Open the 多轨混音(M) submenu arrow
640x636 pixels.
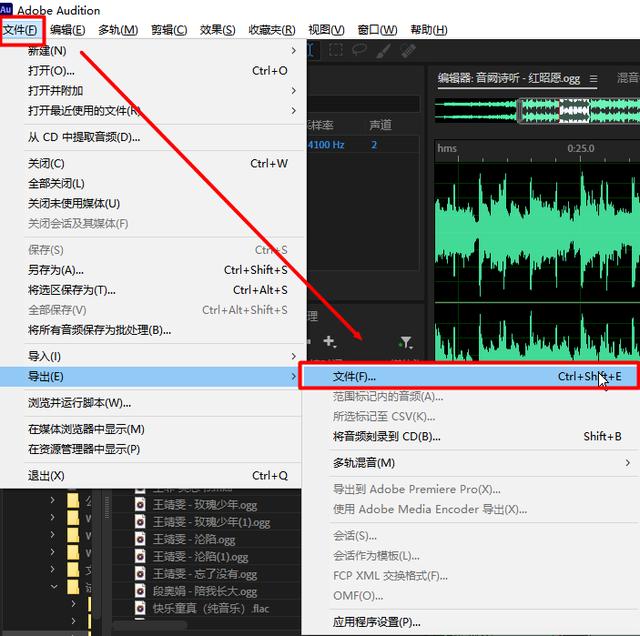pos(627,463)
